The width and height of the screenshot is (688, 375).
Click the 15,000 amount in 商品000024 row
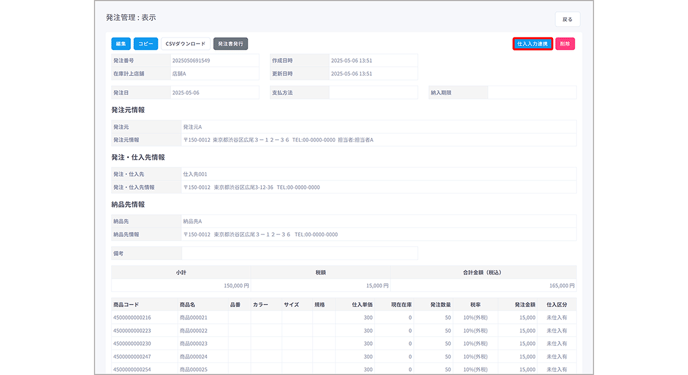pyautogui.click(x=528, y=357)
